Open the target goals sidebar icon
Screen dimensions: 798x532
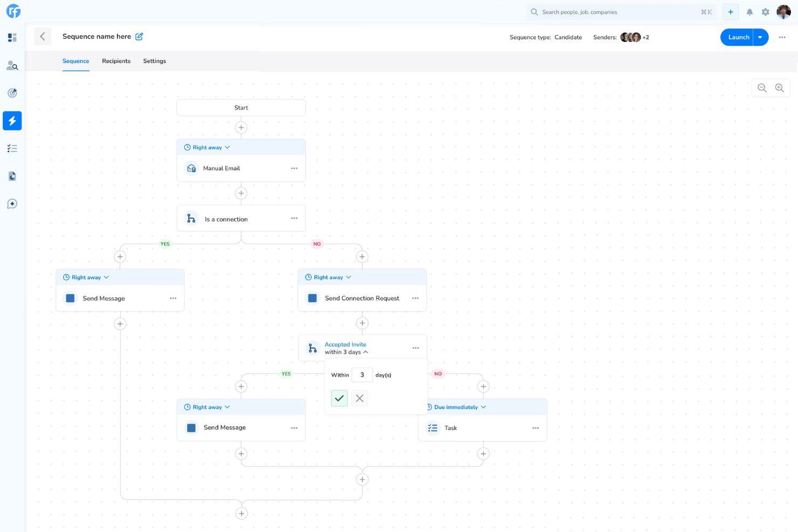[x=12, y=93]
